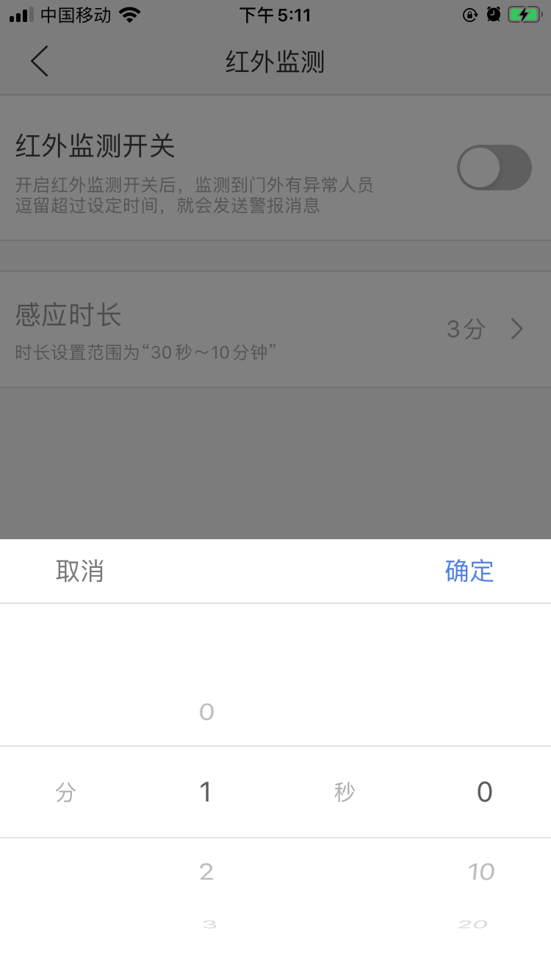Tap the Wi-Fi status icon

point(130,15)
